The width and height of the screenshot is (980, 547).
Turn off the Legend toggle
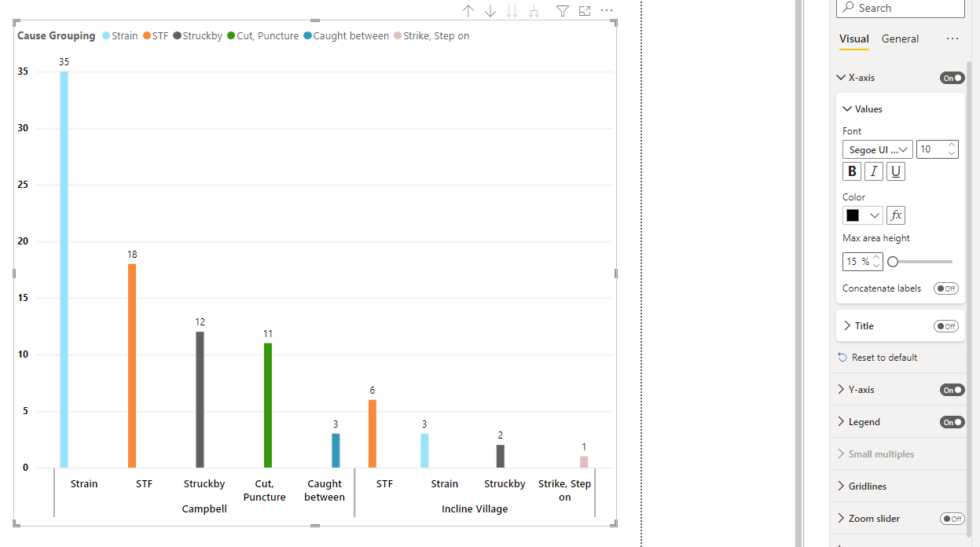[952, 422]
